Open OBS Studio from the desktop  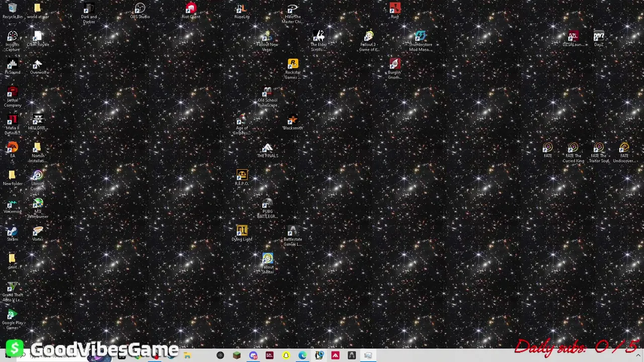140,11
